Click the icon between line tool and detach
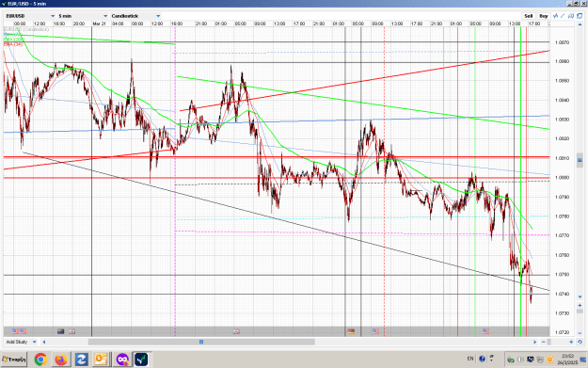The height and width of the screenshot is (368, 588). coord(571,16)
